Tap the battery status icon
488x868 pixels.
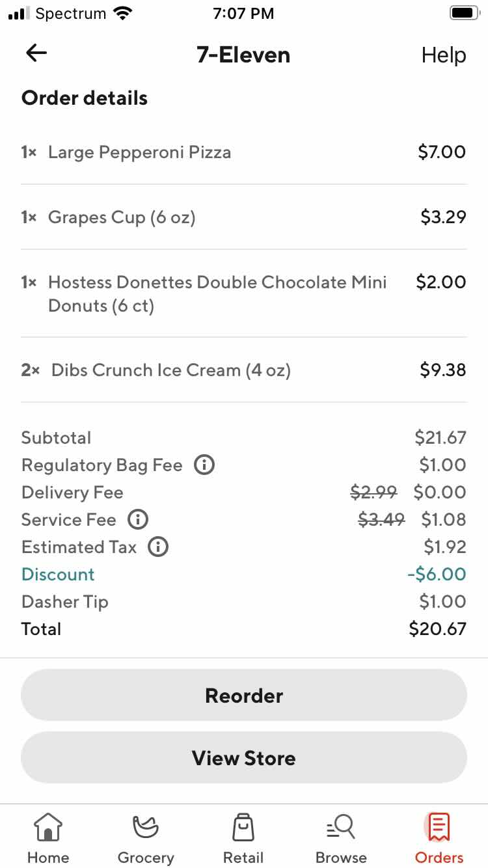coord(464,13)
